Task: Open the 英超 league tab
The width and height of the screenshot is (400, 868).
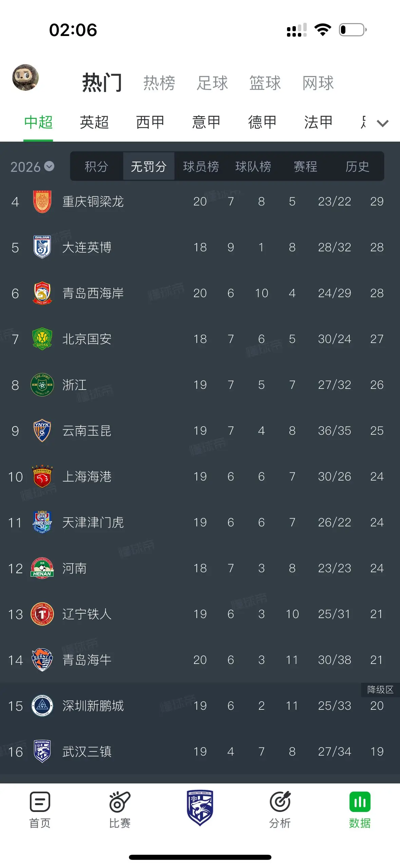Action: tap(94, 122)
